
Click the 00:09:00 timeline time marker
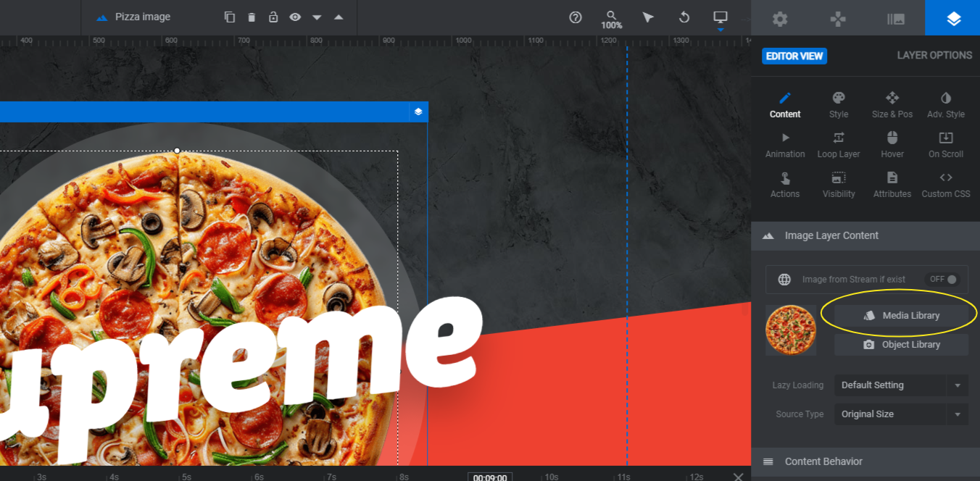[x=490, y=477]
